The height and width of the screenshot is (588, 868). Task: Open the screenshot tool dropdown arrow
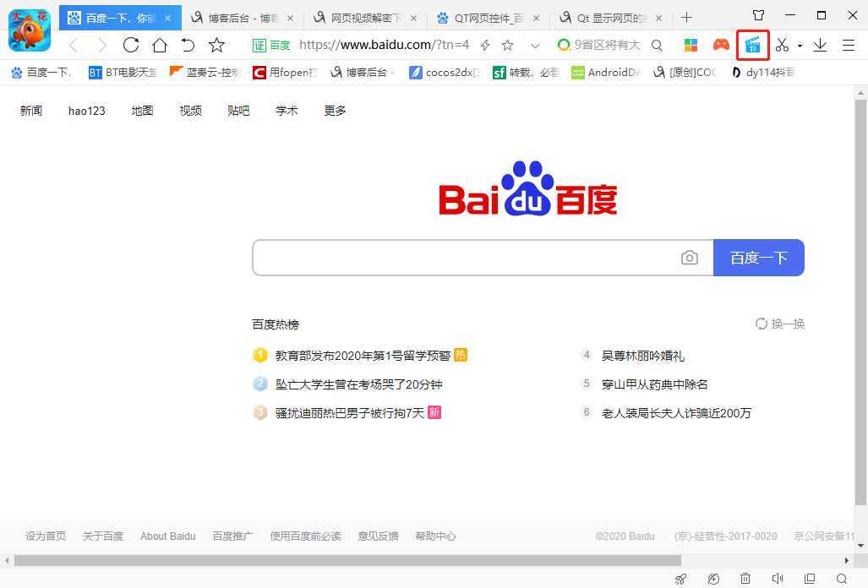click(800, 46)
